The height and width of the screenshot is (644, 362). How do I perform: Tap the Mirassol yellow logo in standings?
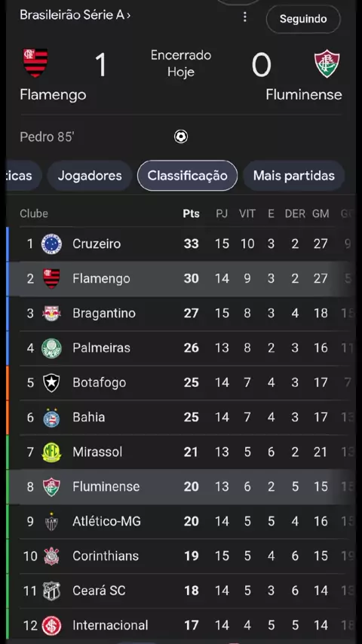coord(51,452)
